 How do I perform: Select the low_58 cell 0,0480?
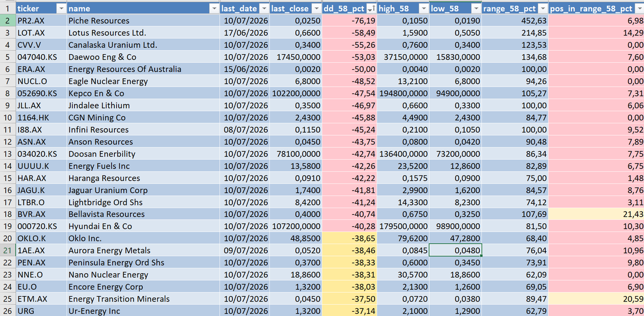click(x=456, y=251)
